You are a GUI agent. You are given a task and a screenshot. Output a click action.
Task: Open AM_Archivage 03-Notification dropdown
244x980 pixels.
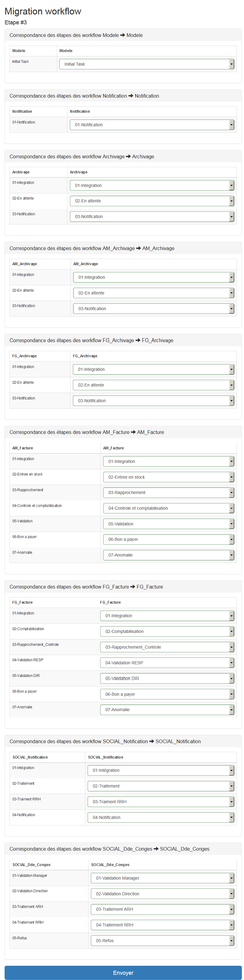(x=153, y=309)
